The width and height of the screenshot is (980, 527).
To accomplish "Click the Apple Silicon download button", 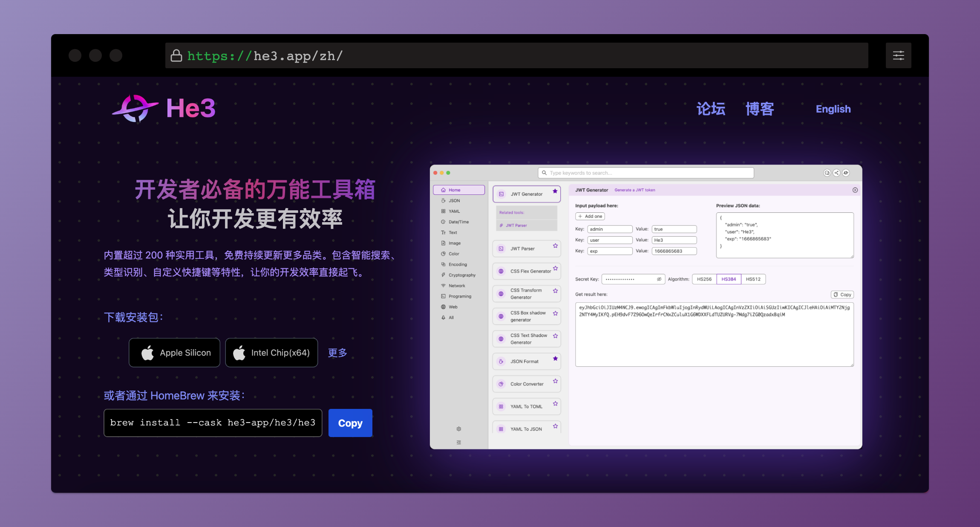I will click(x=175, y=353).
